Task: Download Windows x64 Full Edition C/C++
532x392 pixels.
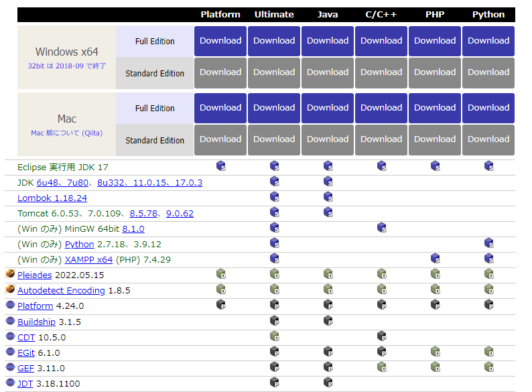Action: coord(381,41)
